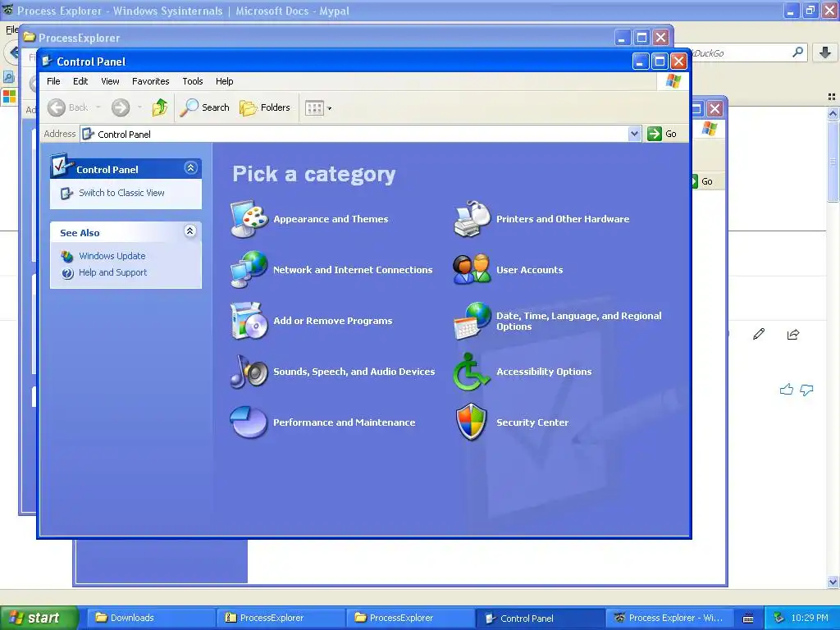The height and width of the screenshot is (630, 840).
Task: Click the browser download arrow icon
Action: [x=825, y=52]
